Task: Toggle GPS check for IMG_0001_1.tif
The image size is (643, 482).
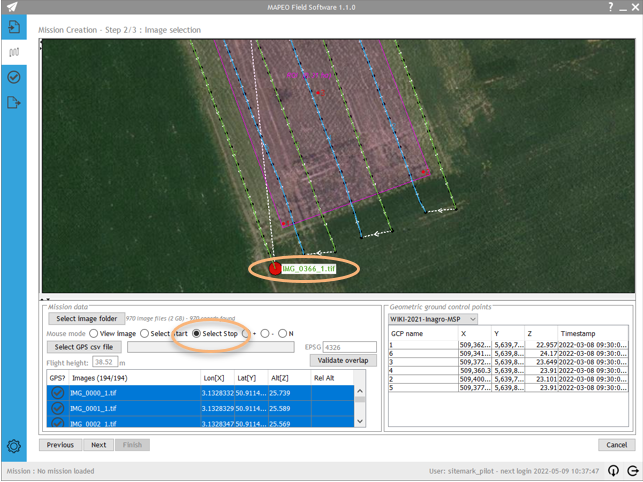Action: point(57,408)
